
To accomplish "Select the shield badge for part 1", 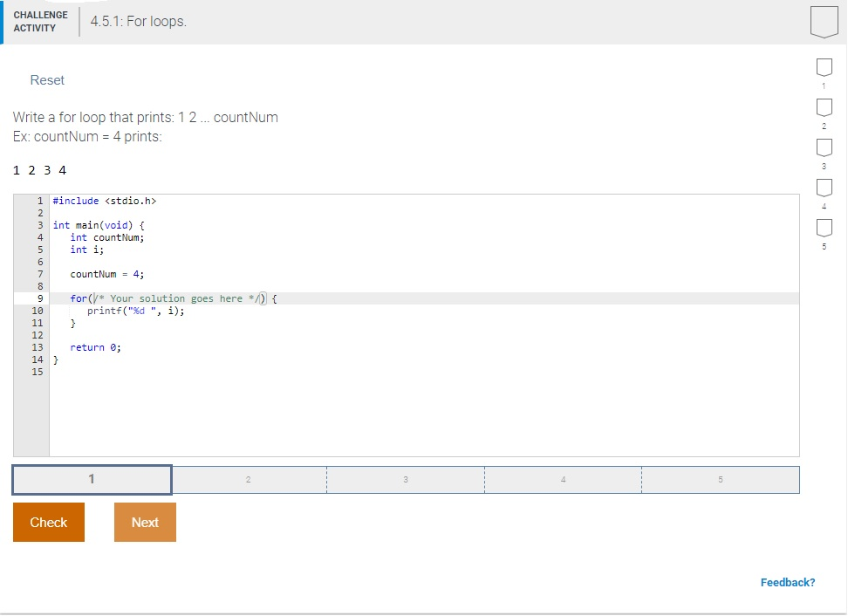I will 824,68.
